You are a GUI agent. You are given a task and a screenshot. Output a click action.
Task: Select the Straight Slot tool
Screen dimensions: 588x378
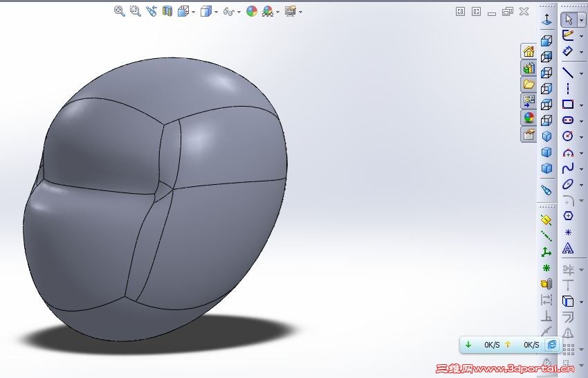tap(568, 120)
